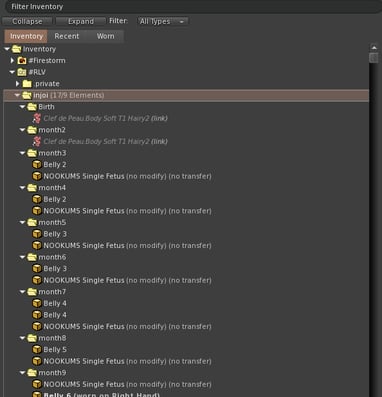Select the #Firestorm folder label

click(47, 61)
